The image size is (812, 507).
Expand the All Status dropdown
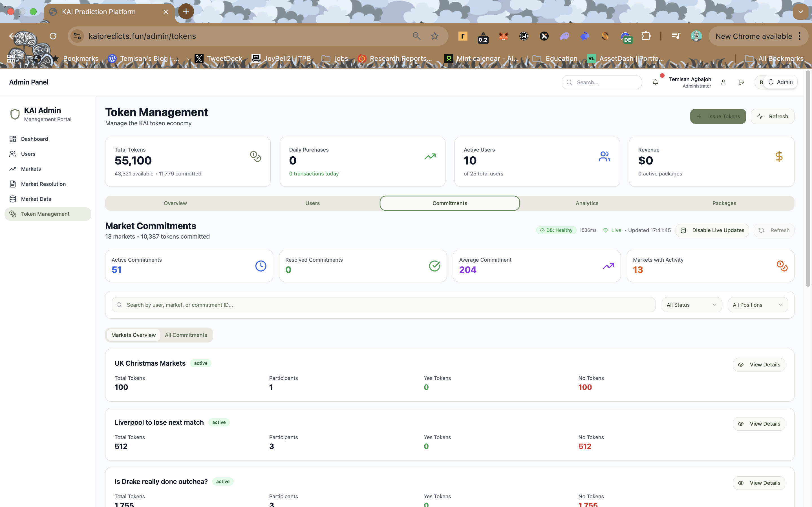[691, 305]
